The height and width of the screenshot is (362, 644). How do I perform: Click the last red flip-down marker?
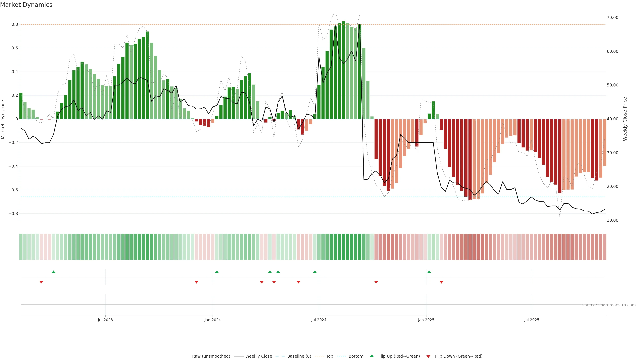[x=441, y=282]
